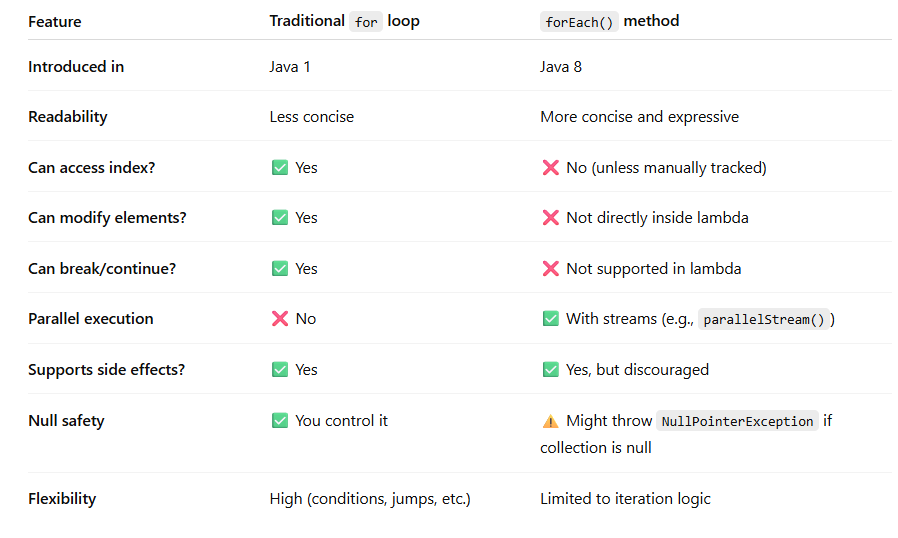The image size is (898, 538).
Task: Click green checkmark beside 'You control it'
Action: click(x=279, y=421)
